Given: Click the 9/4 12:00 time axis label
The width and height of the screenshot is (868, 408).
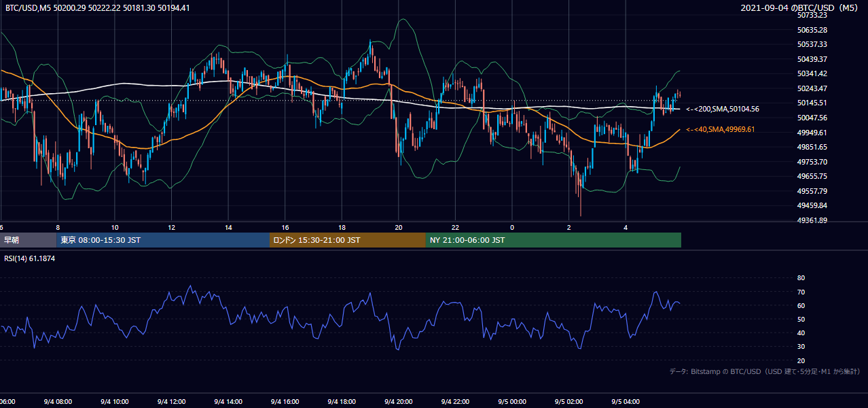Looking at the screenshot, I should [x=171, y=402].
